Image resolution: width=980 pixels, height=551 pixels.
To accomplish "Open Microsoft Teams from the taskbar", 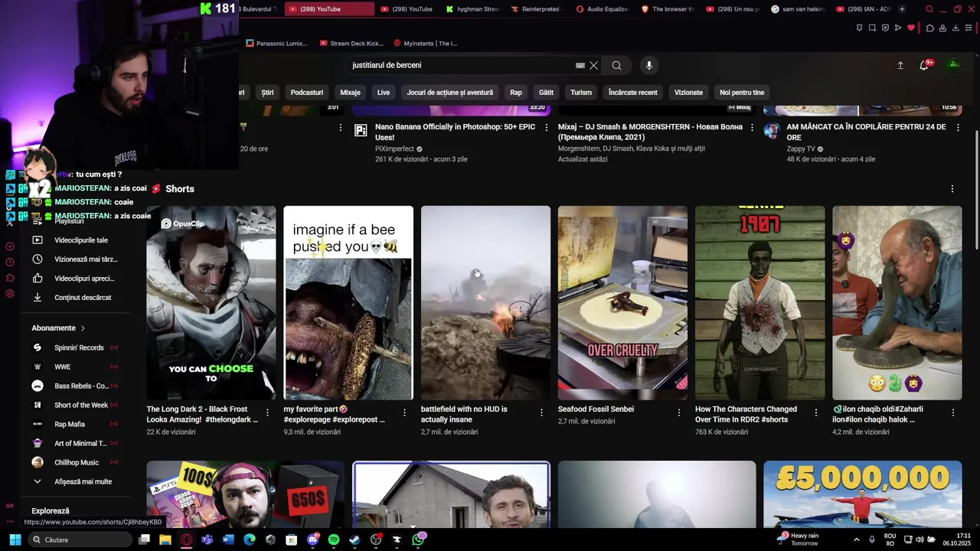I will 207,540.
